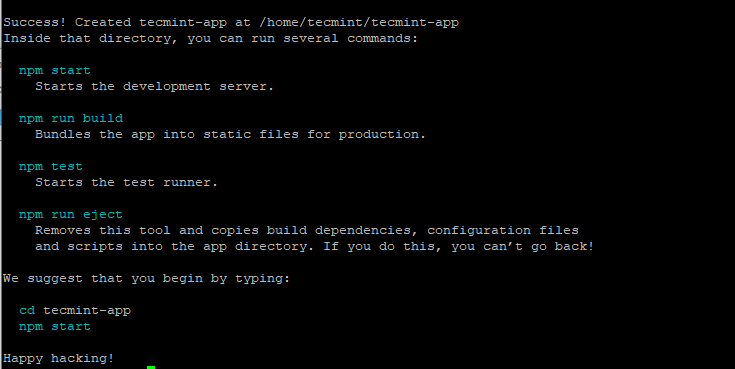The width and height of the screenshot is (735, 369).
Task: Click the final "npm start" suggestion line
Action: (x=54, y=326)
